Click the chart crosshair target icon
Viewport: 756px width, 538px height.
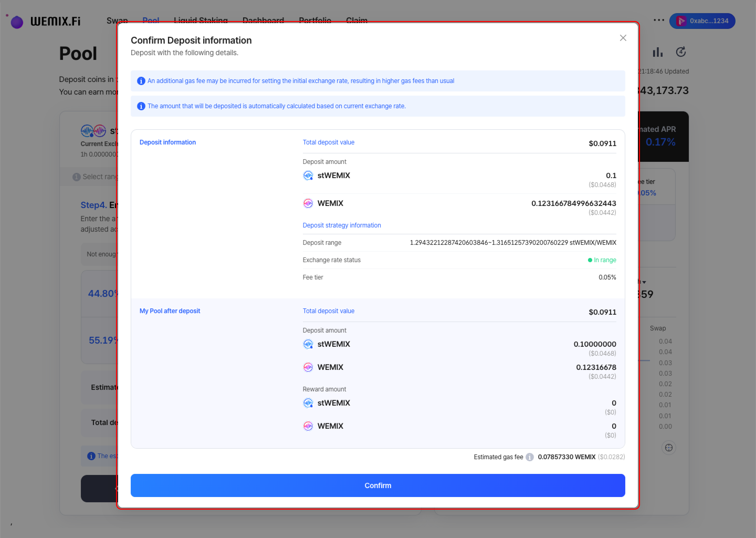click(x=669, y=448)
